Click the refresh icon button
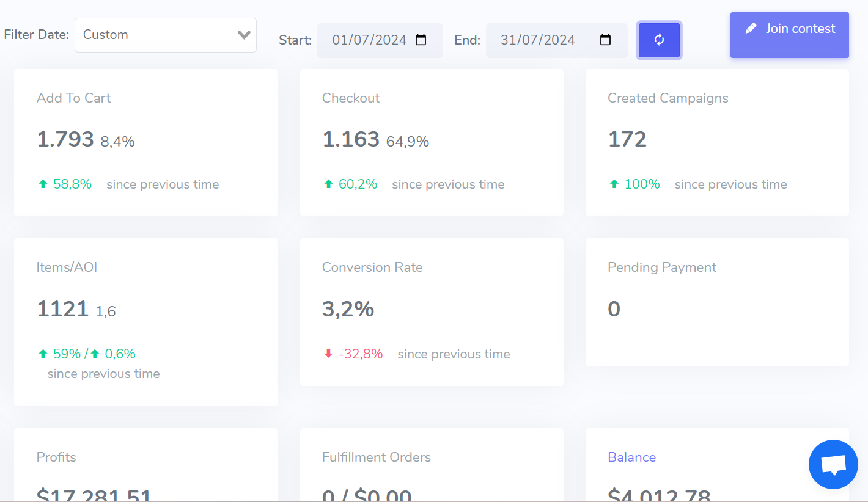The image size is (868, 502). point(659,40)
